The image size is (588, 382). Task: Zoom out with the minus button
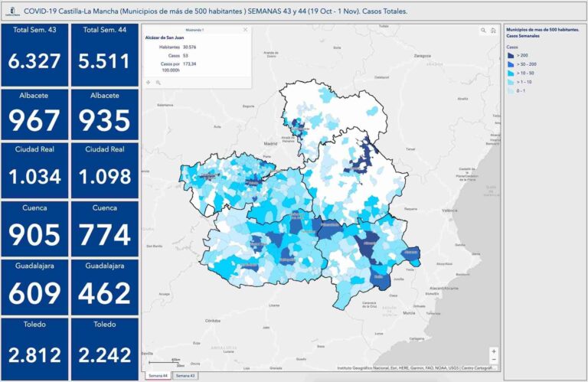point(494,360)
